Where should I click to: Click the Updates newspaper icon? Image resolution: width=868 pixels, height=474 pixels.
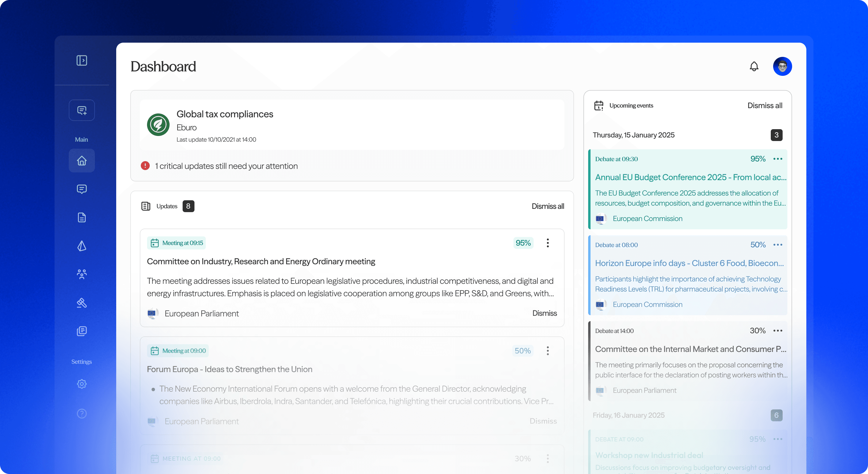(x=146, y=206)
